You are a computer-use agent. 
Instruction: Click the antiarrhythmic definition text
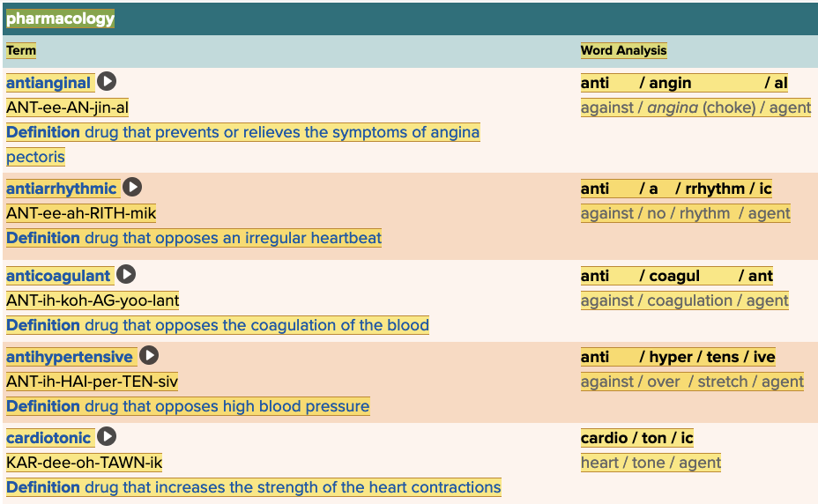point(194,238)
